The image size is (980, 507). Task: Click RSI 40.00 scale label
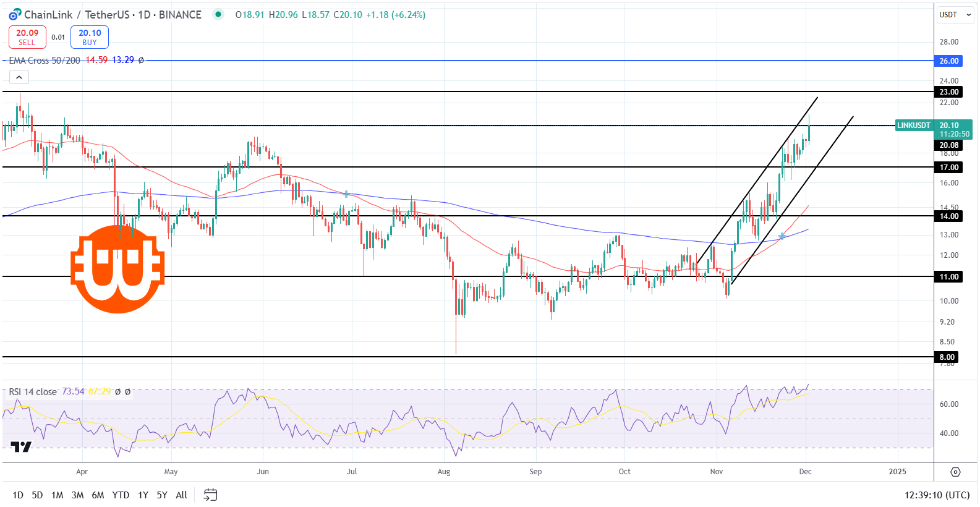click(x=949, y=433)
